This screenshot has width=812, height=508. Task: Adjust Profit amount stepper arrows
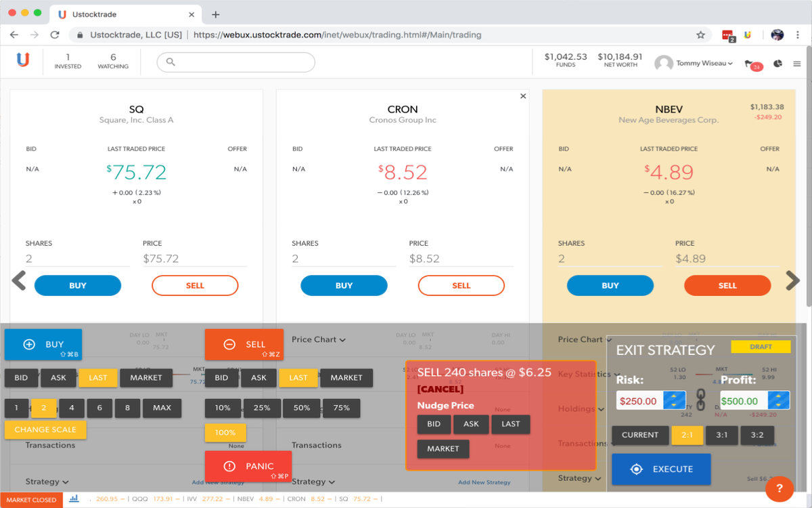pyautogui.click(x=778, y=400)
